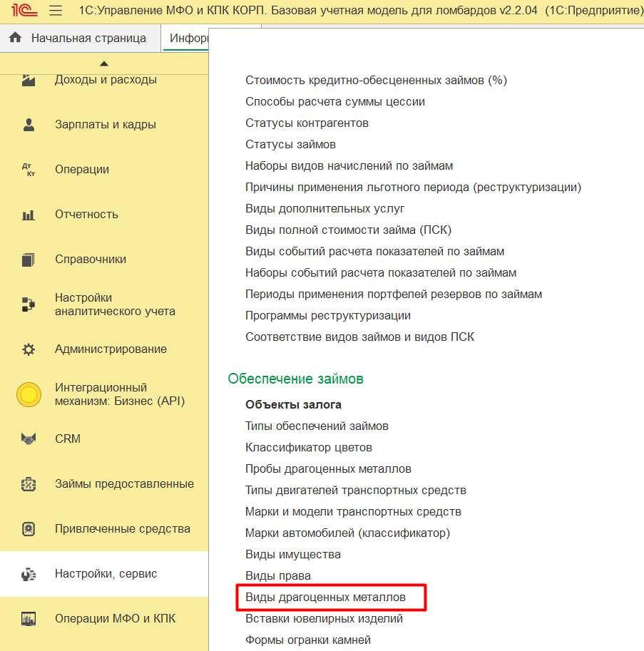
Task: Open Причины применения льготного периода
Action: 413,188
